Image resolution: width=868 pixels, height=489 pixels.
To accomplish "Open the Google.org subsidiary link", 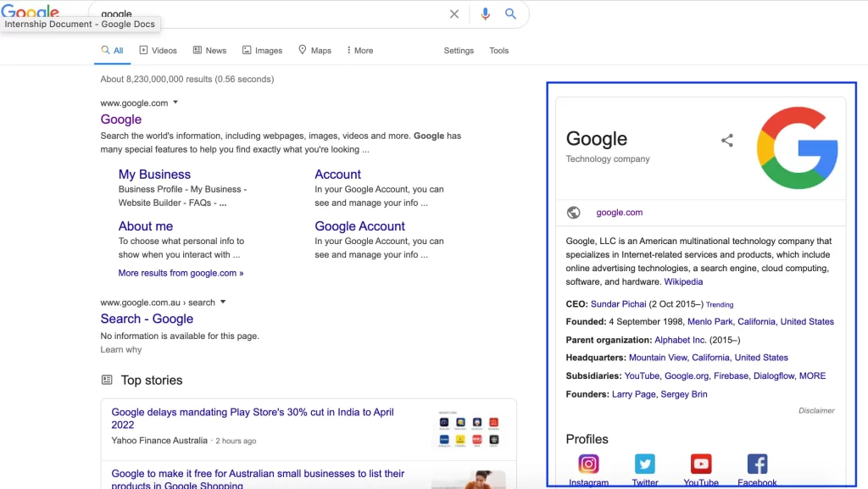I will (x=687, y=375).
